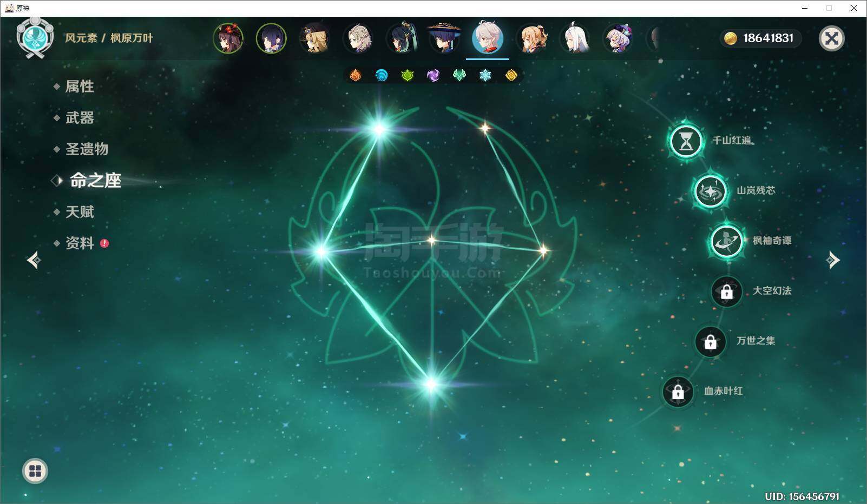Open the 天赋 talents tab
Viewport: 867px width, 504px height.
(x=79, y=212)
